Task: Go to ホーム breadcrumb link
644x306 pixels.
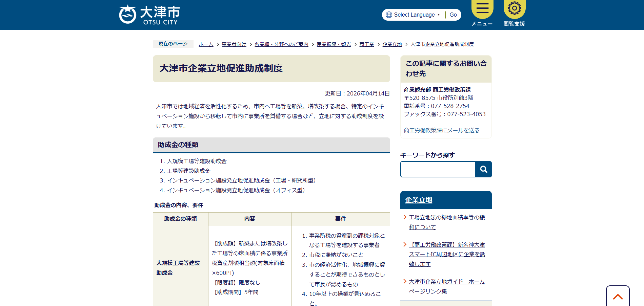Action: click(206, 44)
